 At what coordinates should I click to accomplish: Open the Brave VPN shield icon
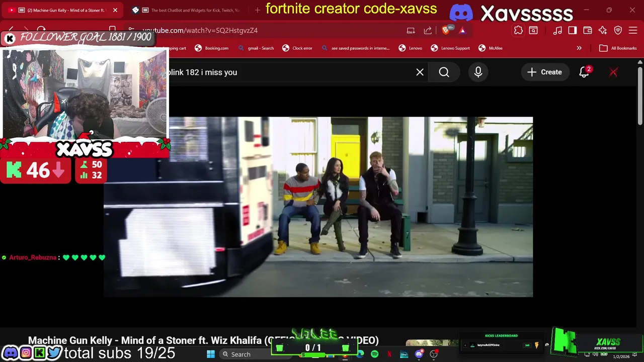pos(618,31)
